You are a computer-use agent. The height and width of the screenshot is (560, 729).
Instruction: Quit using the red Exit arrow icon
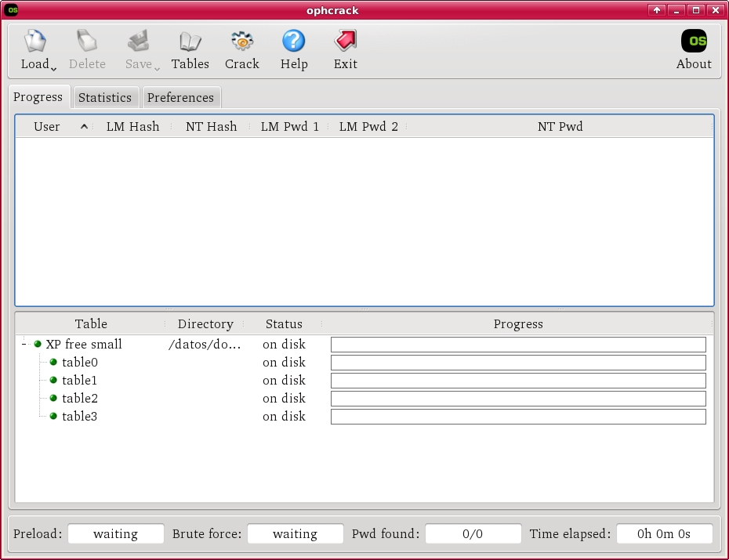pos(345,42)
